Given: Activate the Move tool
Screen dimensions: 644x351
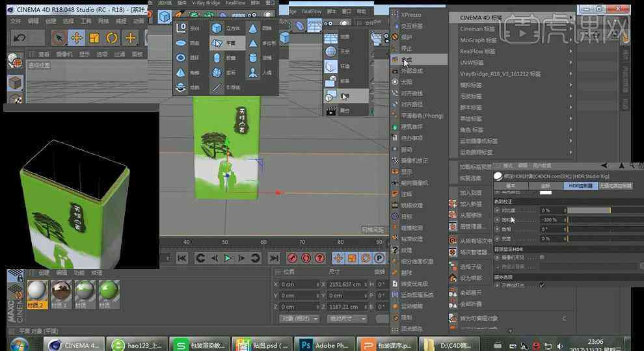Looking at the screenshot, I should (x=76, y=38).
